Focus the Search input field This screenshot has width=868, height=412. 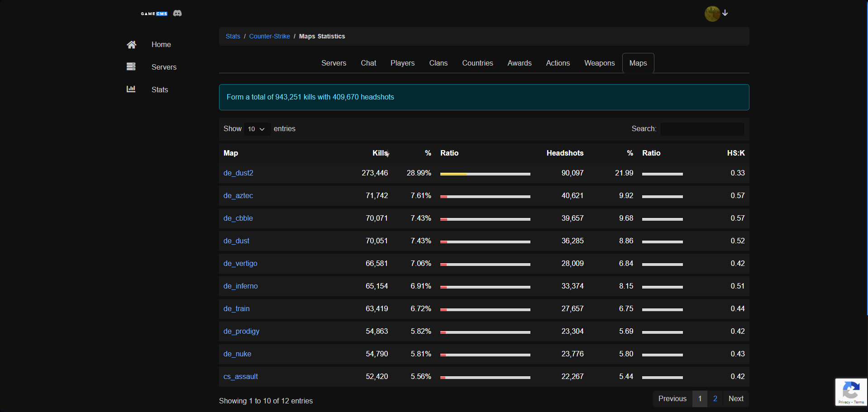point(702,129)
